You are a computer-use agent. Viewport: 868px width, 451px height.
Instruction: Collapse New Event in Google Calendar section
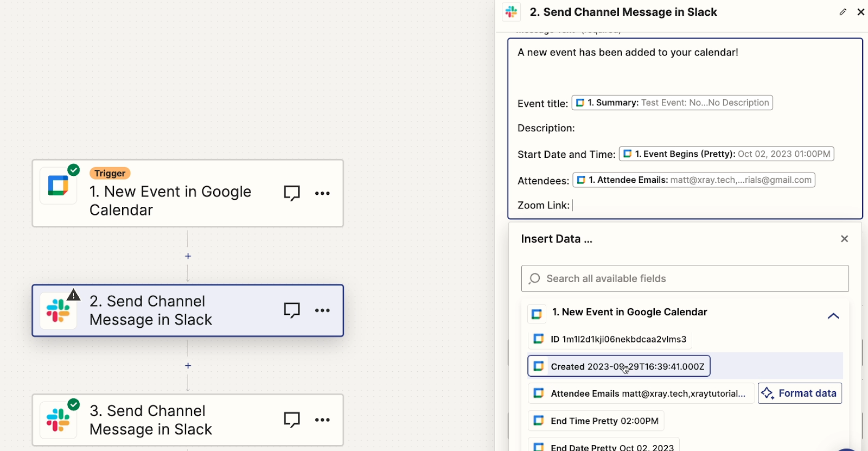833,316
